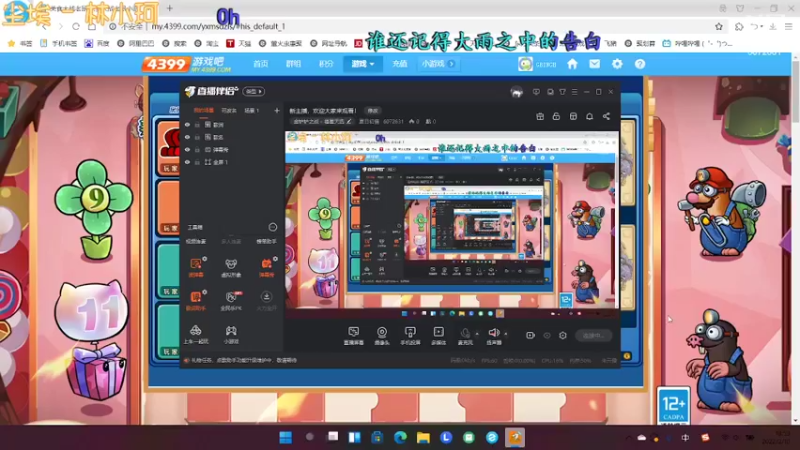Add a screen capture source from bottom bar
Image resolution: width=800 pixels, height=450 pixels.
point(354,336)
